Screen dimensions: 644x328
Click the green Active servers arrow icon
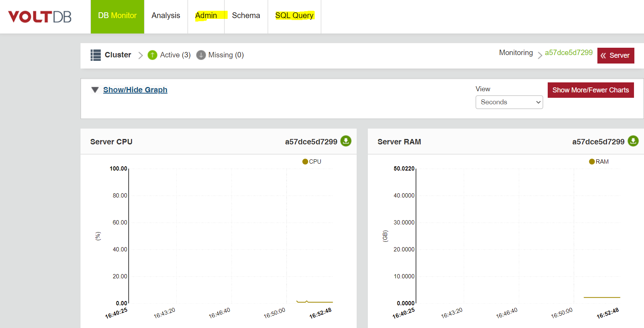click(x=153, y=55)
